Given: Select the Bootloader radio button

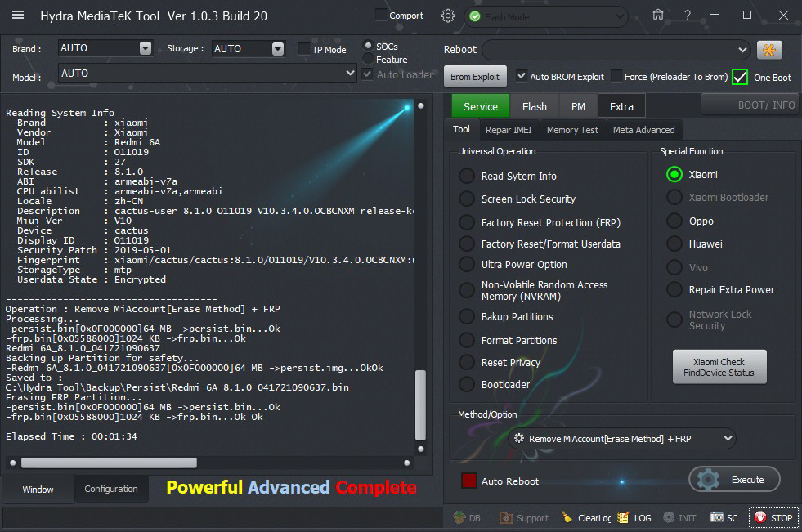Looking at the screenshot, I should tap(467, 384).
